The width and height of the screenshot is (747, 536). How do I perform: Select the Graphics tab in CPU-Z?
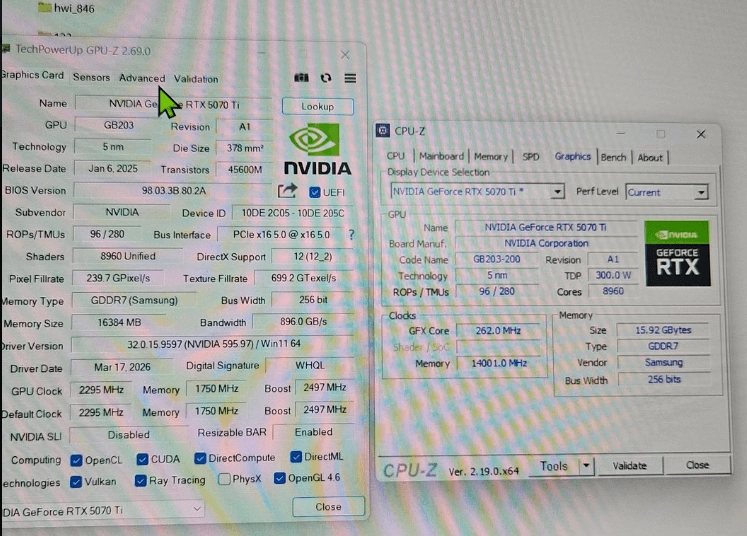click(573, 156)
